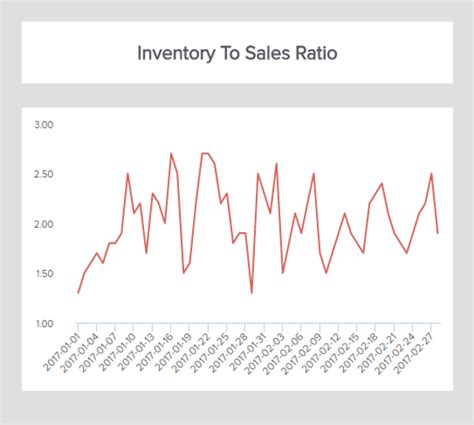Select the 2017-01-01 date label
This screenshot has height=425, width=474.
(x=62, y=352)
